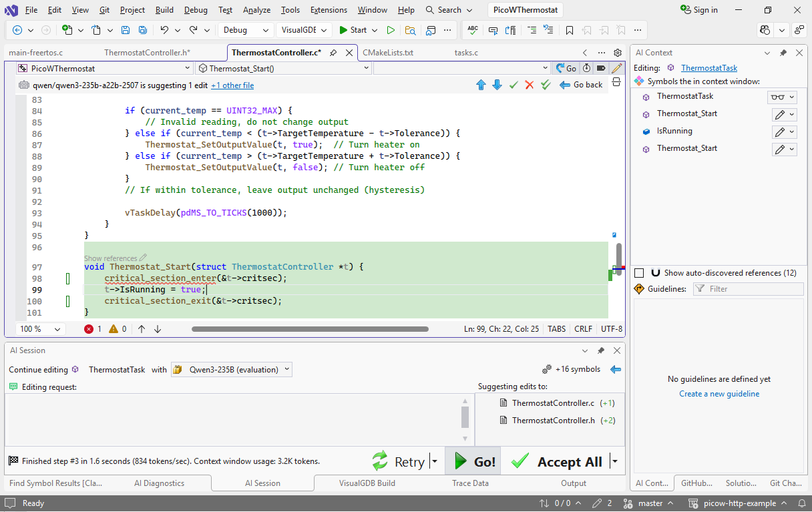
Task: Accept the current edit with green checkmark
Action: 514,85
